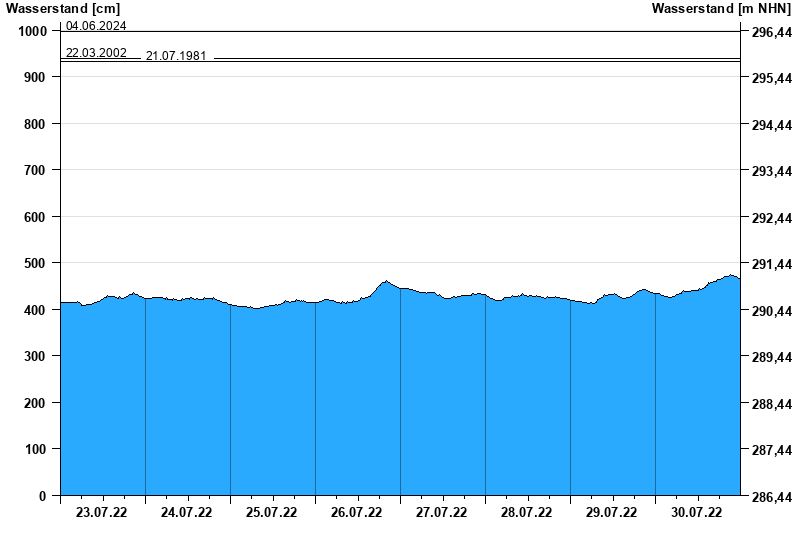The width and height of the screenshot is (800, 550).
Task: Click the 0 tick on the left axis
Action: tap(43, 496)
